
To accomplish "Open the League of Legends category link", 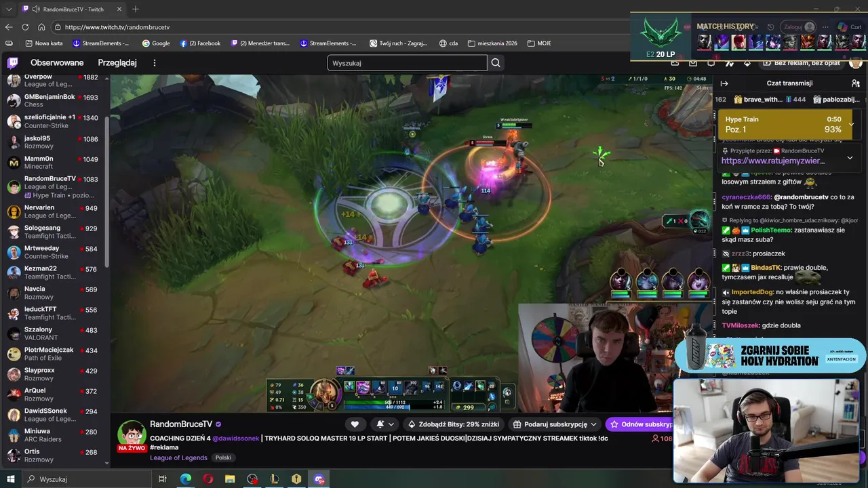I will tap(178, 457).
